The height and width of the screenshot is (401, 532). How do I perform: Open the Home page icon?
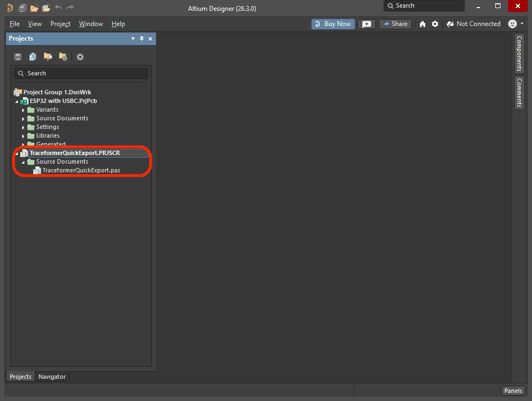423,24
